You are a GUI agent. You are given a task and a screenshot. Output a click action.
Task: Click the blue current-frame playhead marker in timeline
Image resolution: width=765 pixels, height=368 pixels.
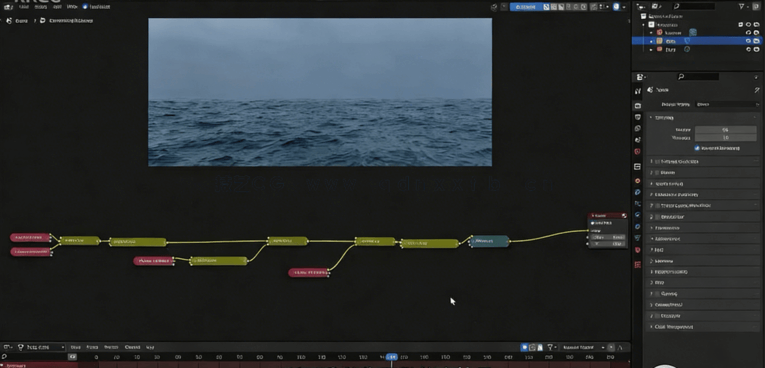(x=391, y=357)
